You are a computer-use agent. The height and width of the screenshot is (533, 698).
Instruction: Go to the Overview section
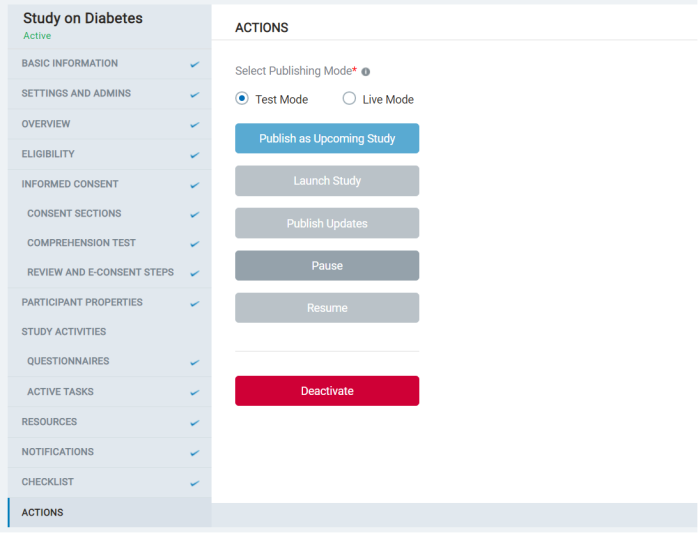tap(110, 124)
